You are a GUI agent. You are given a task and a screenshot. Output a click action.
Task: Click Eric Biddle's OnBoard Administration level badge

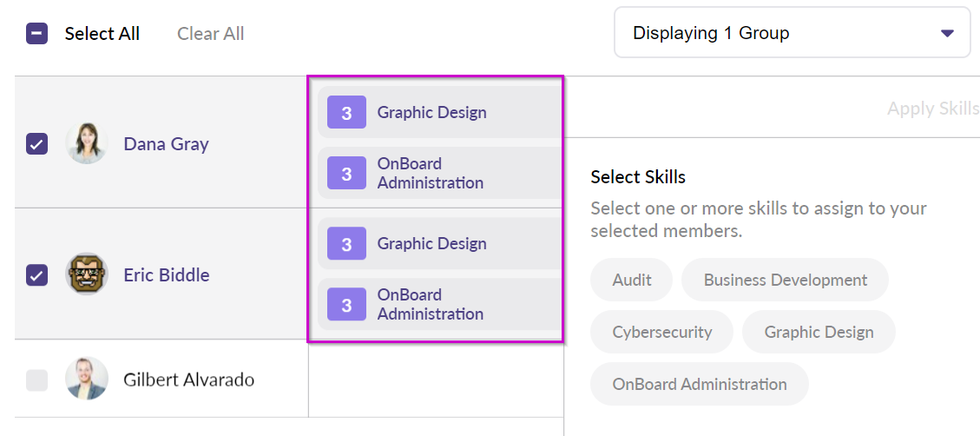tap(346, 305)
